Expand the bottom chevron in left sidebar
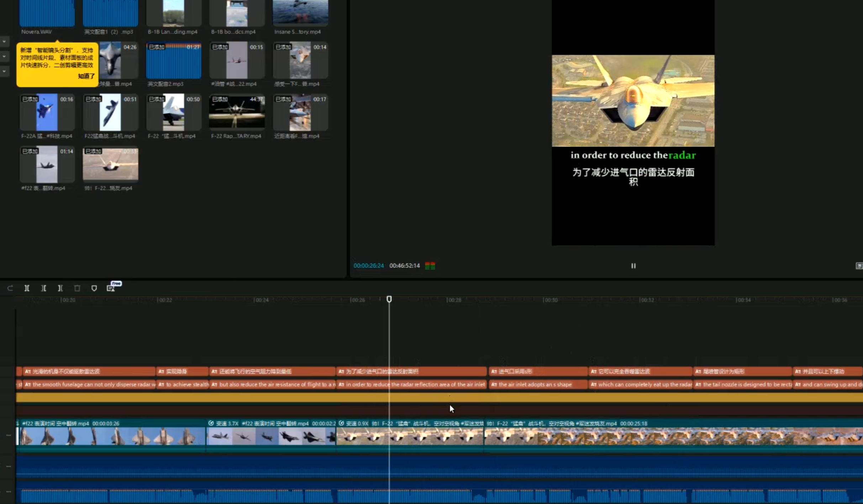This screenshot has width=863, height=504. coord(4,71)
